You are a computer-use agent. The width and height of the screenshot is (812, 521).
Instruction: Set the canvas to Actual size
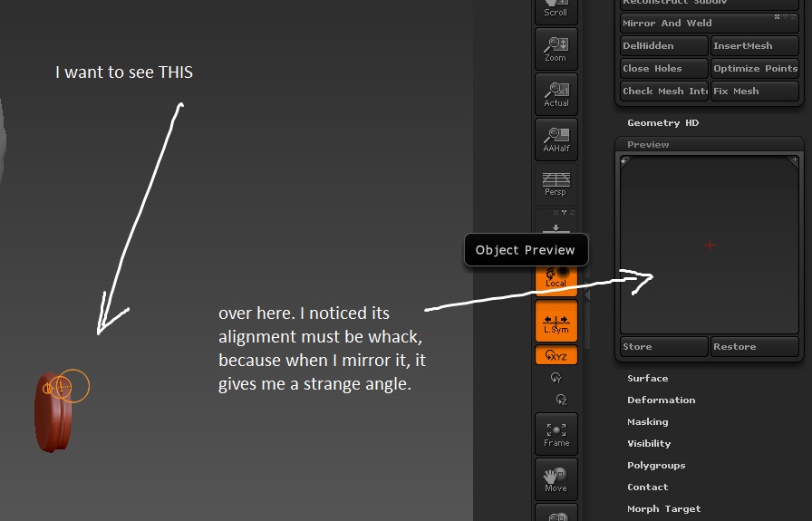(x=556, y=94)
